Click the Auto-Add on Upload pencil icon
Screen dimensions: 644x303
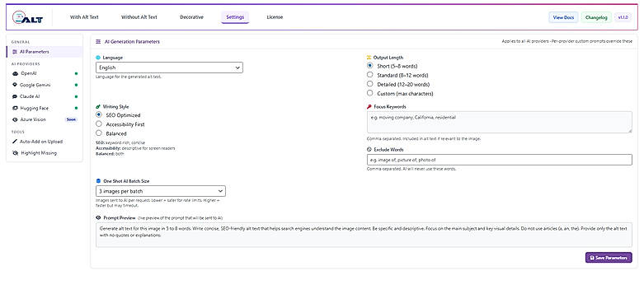tap(15, 142)
